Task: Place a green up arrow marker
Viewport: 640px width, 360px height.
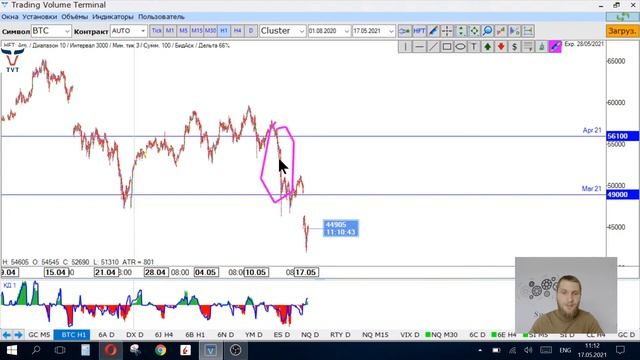Action: click(487, 47)
